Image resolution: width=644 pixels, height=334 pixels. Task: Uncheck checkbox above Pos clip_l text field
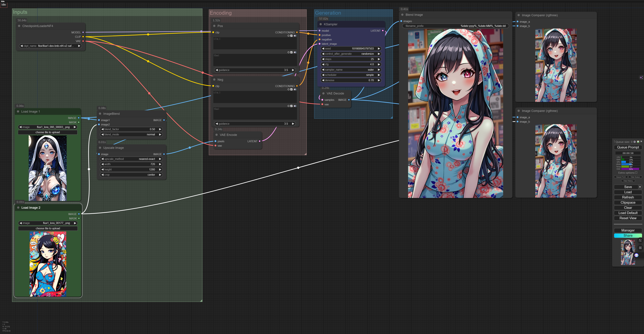pos(291,36)
